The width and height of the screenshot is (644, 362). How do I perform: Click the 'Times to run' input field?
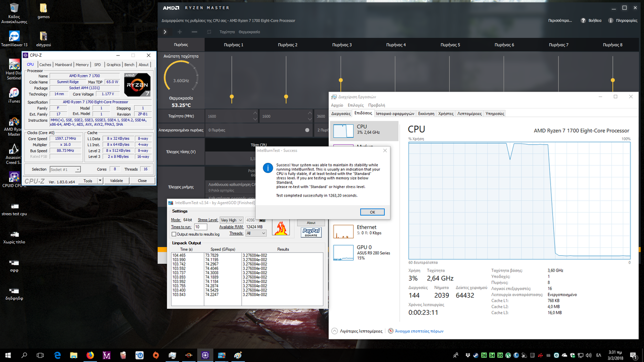pyautogui.click(x=201, y=227)
